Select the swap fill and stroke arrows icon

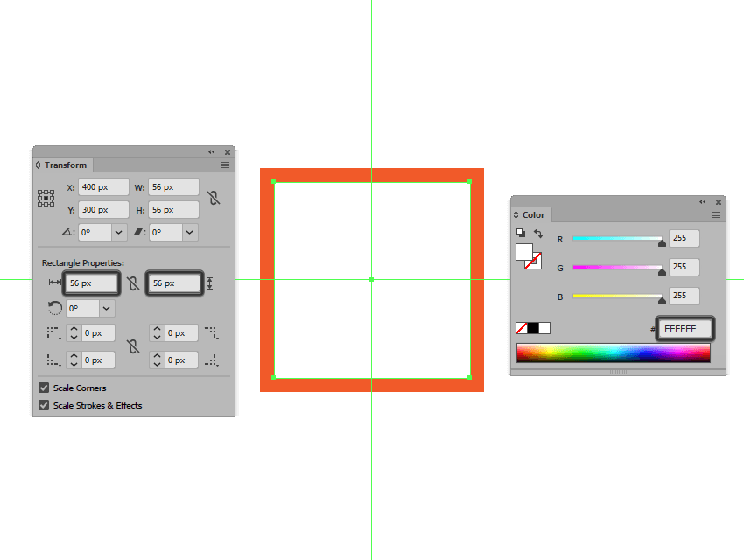(539, 234)
